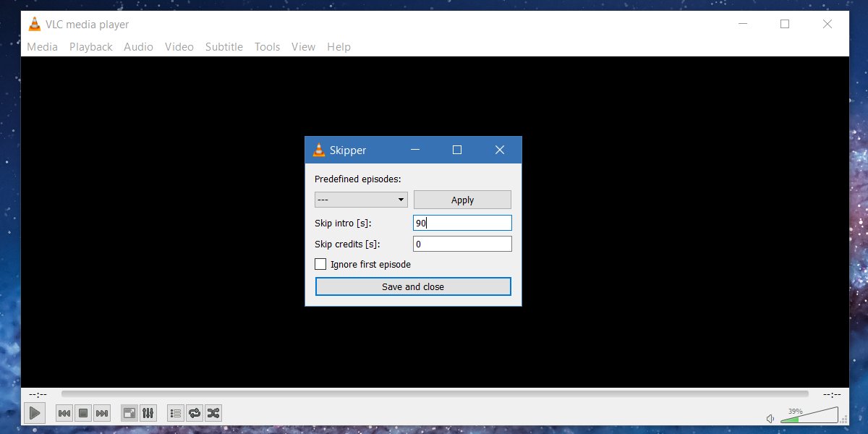
Task: Click the Play button in VLC
Action: click(x=34, y=413)
